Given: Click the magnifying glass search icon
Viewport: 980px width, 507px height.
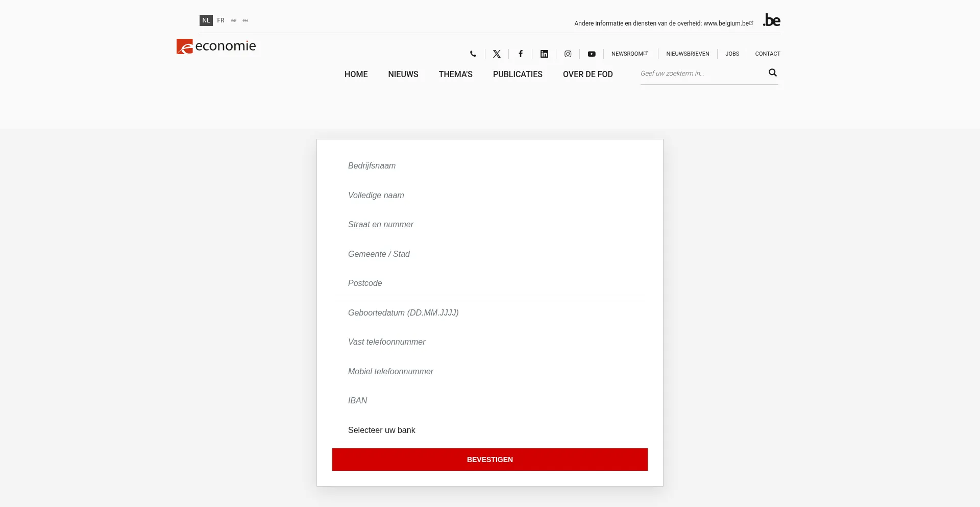Looking at the screenshot, I should pos(772,73).
